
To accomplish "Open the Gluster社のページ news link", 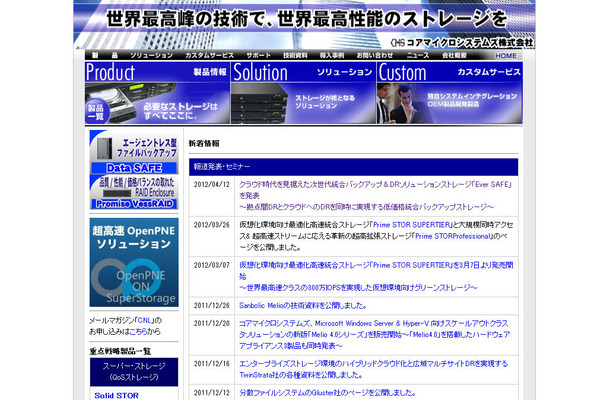I will pos(328,393).
